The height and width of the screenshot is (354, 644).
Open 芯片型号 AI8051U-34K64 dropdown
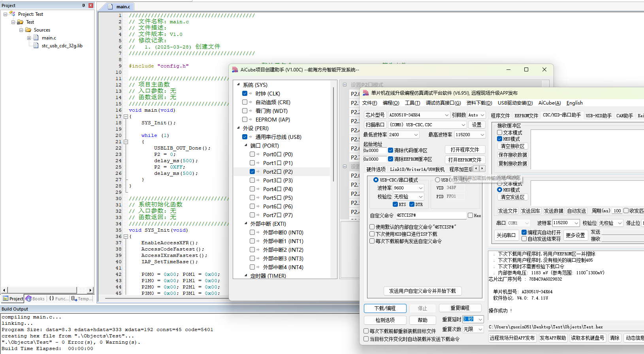447,115
